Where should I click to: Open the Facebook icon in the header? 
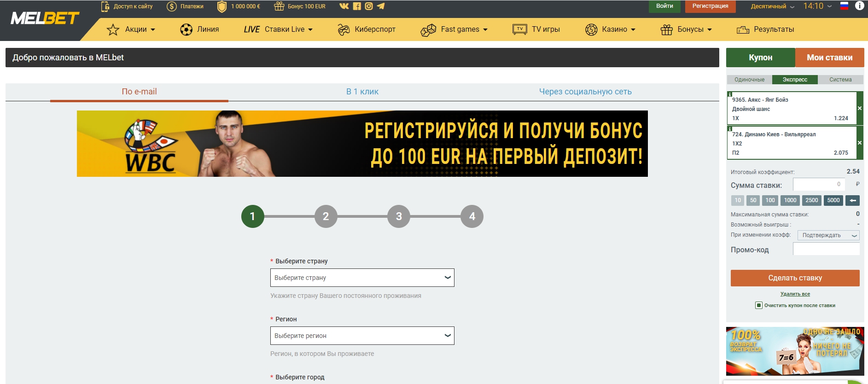click(x=357, y=6)
